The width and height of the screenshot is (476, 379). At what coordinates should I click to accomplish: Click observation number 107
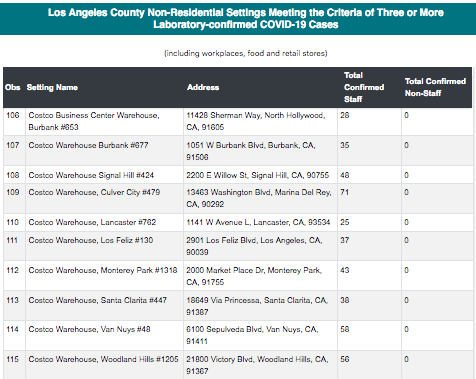[x=13, y=145]
